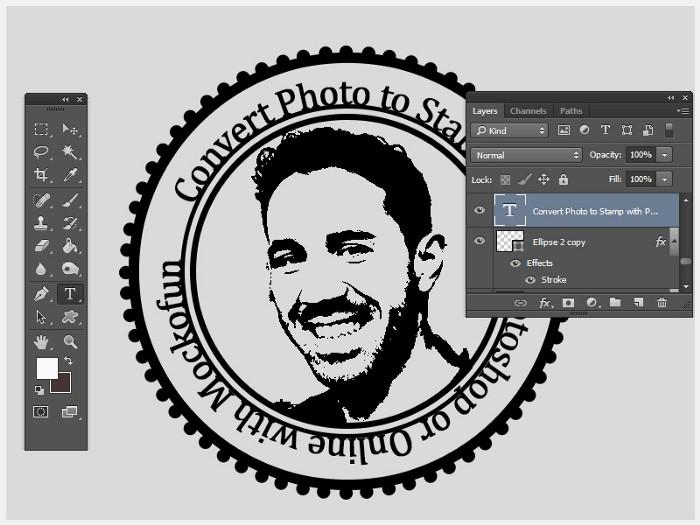Lock layer position
This screenshot has width=700, height=525.
point(544,179)
